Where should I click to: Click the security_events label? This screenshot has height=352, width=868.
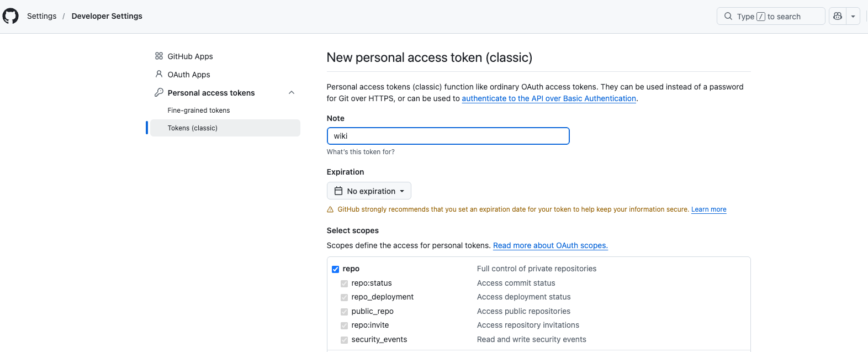(x=379, y=339)
